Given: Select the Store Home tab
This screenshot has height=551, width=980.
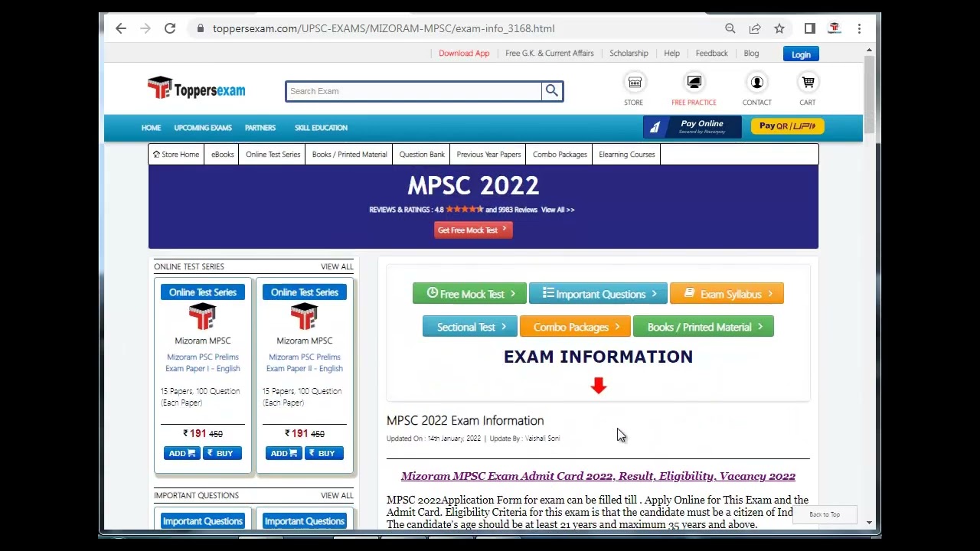Looking at the screenshot, I should click(176, 155).
